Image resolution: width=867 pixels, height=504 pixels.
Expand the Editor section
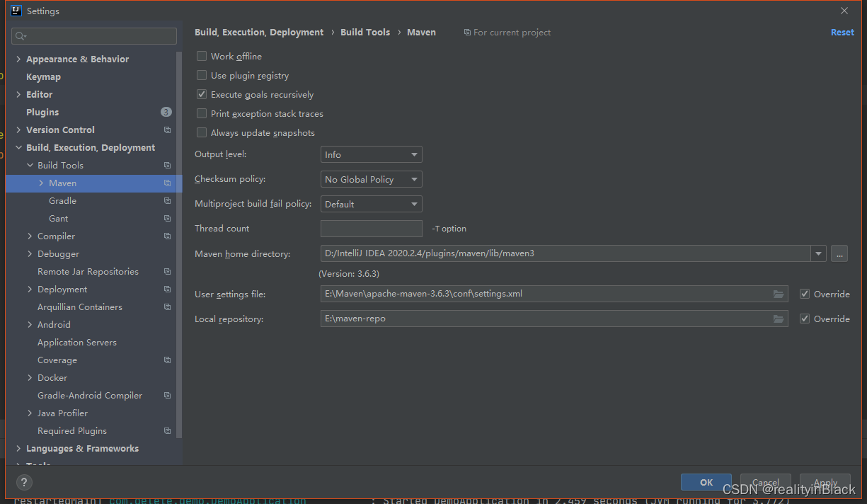click(18, 95)
